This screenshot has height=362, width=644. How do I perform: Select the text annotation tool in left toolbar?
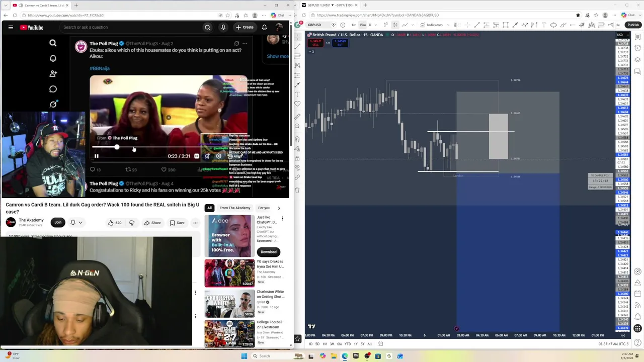click(x=297, y=94)
